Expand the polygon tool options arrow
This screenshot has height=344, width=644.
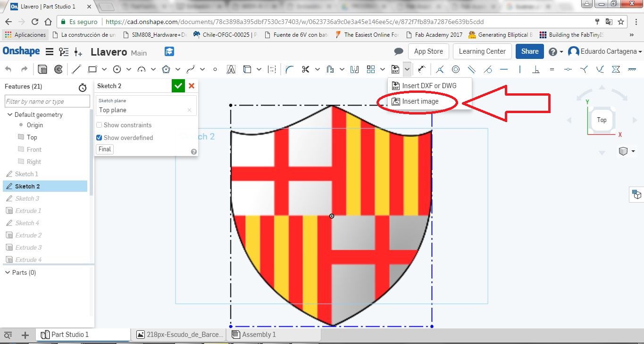point(178,69)
